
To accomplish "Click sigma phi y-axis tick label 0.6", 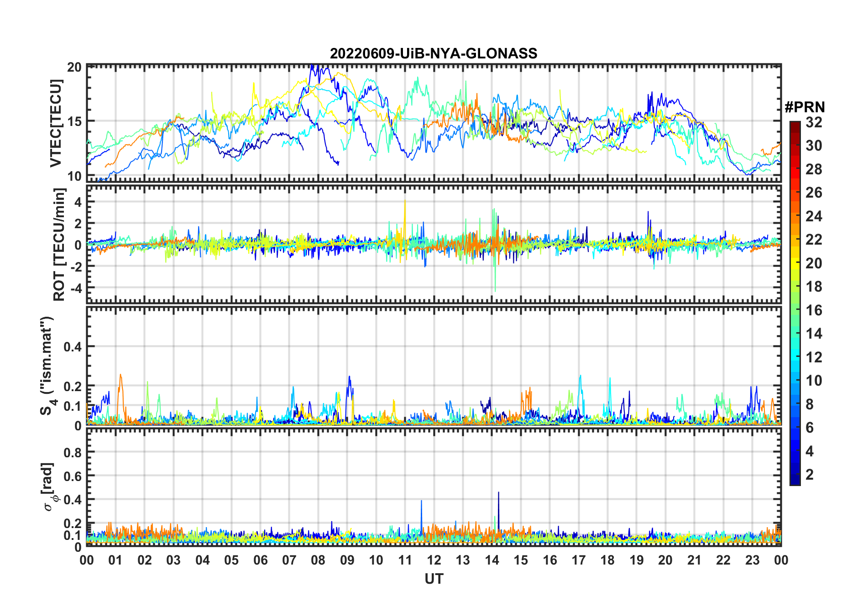I will [73, 476].
